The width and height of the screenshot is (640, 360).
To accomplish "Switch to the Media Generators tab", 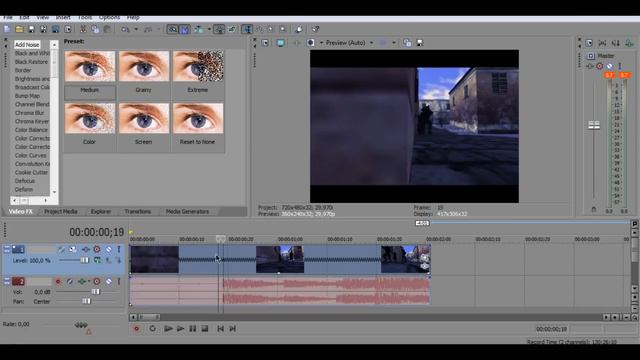I will click(x=187, y=211).
